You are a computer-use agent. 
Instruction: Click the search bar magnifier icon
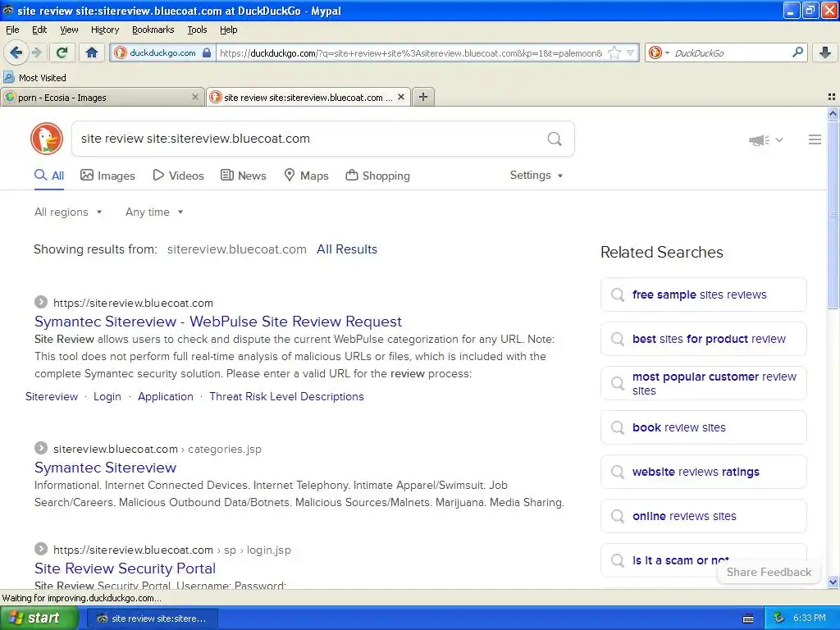(797, 52)
